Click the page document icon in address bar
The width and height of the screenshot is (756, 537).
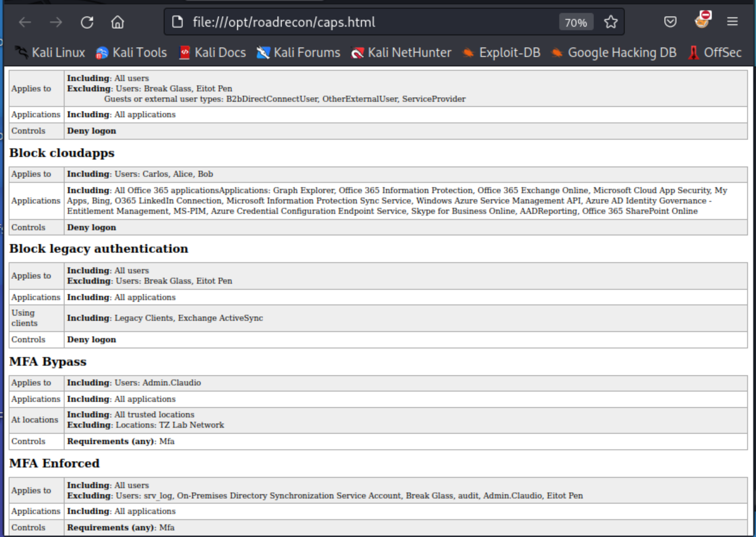(x=178, y=22)
